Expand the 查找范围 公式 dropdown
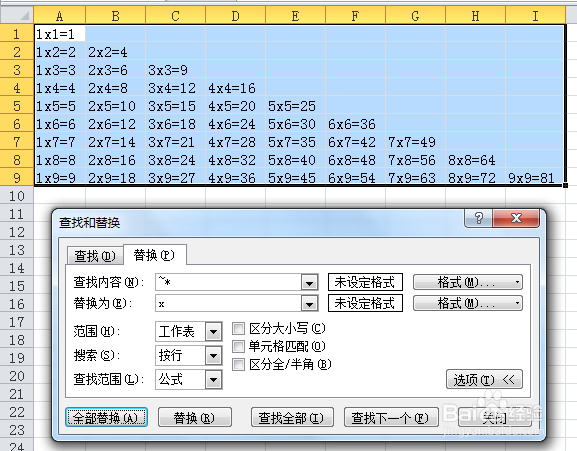 click(x=213, y=380)
